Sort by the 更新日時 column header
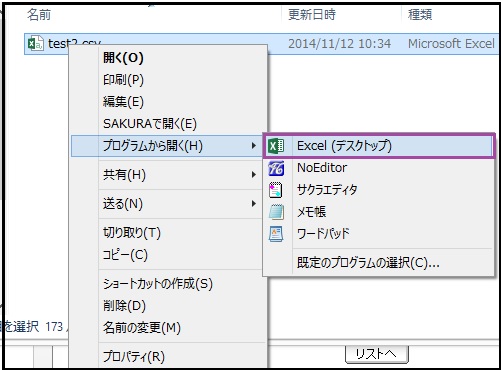Screen dimensions: 501x370 pyautogui.click(x=312, y=15)
